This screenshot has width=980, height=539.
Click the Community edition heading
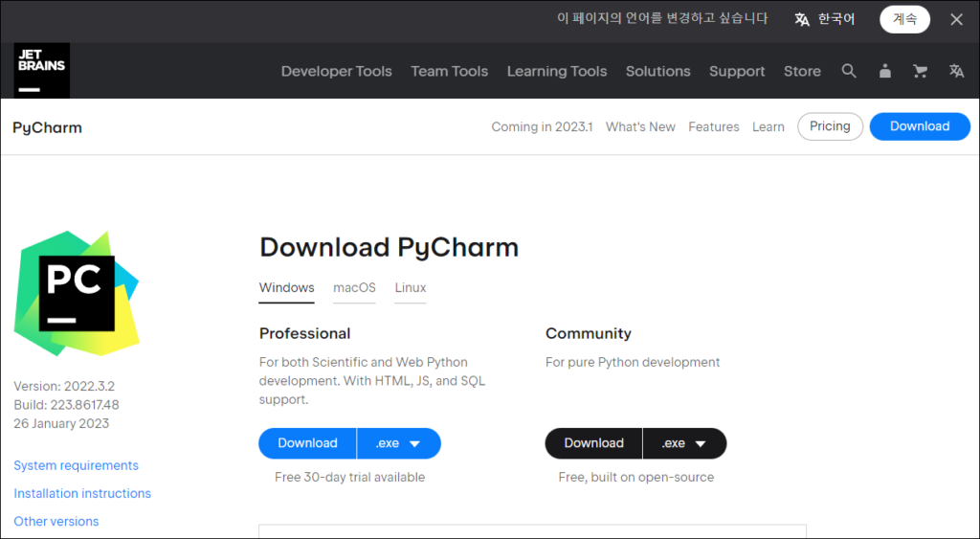(x=589, y=333)
